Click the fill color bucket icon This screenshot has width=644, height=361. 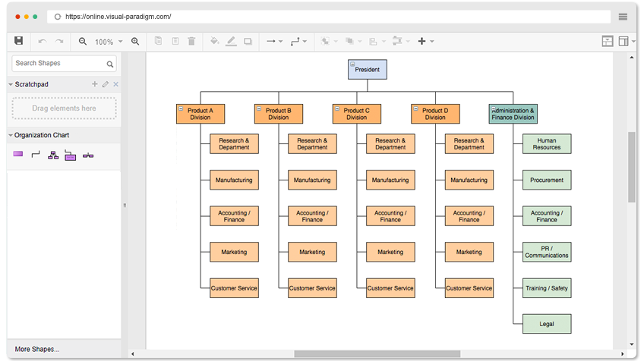(214, 41)
